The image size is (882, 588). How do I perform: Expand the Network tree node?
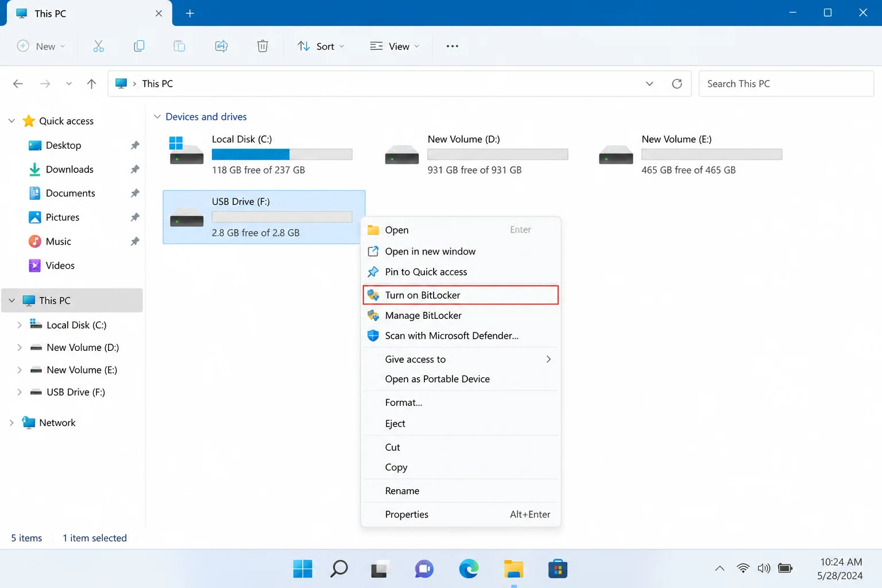(11, 423)
